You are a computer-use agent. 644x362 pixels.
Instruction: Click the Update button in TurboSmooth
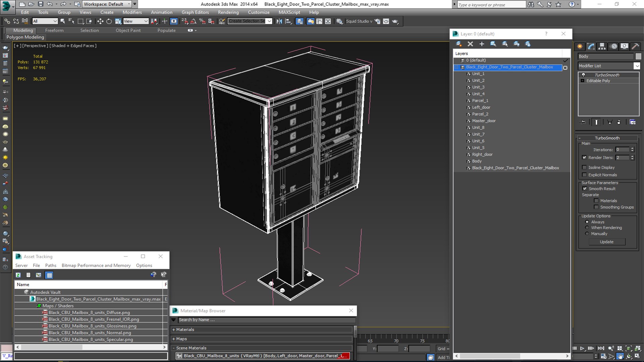606,242
